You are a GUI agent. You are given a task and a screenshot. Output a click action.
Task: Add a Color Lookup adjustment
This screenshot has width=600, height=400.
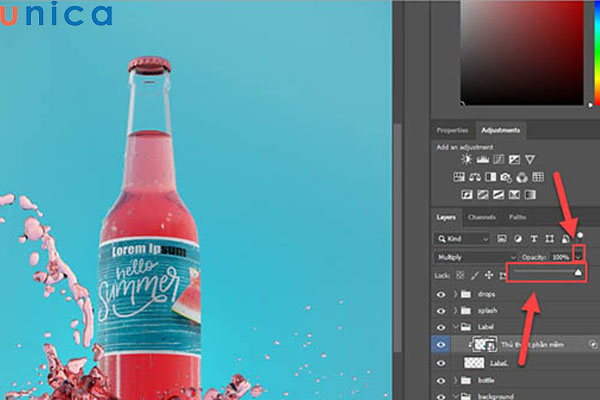pos(538,177)
